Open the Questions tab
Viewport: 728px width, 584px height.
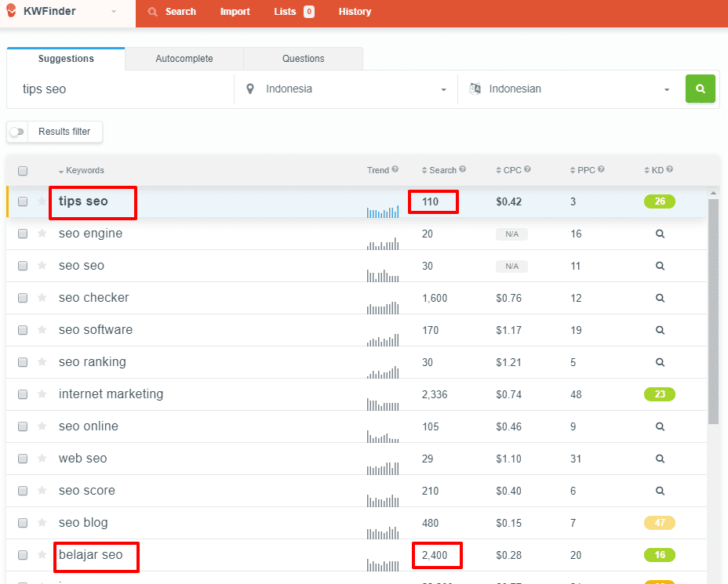[303, 59]
